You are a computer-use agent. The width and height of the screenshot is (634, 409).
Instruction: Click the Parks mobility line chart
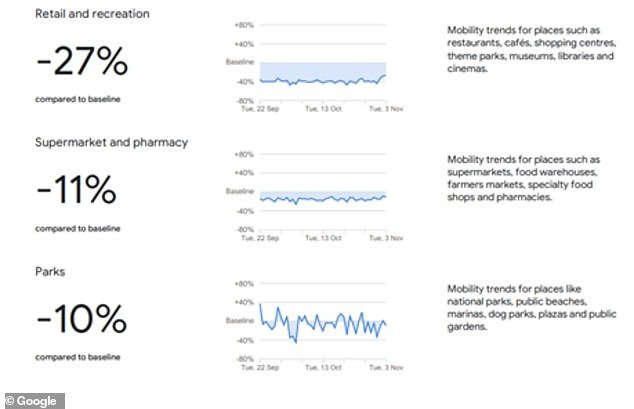314,325
